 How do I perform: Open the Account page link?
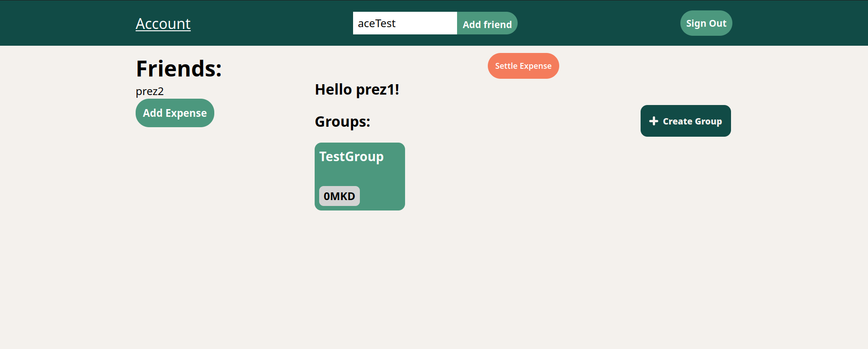163,24
